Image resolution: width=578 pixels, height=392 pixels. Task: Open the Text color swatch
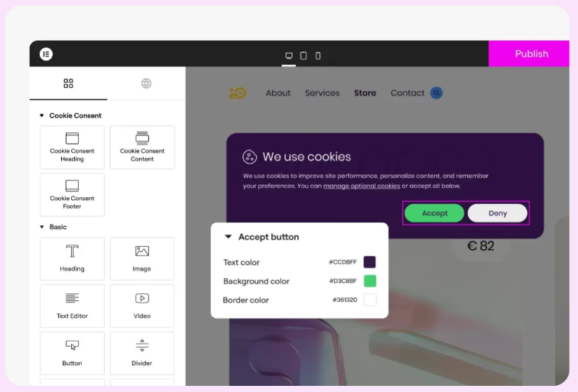(370, 262)
